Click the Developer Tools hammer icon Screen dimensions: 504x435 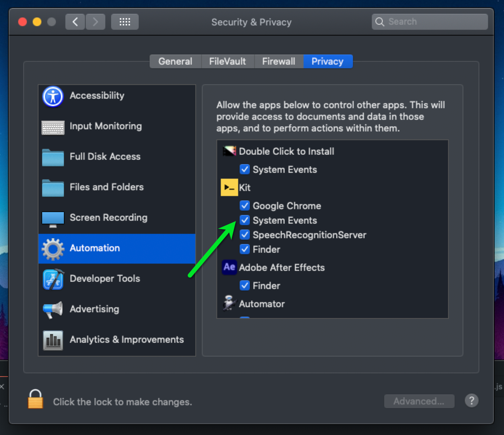click(x=53, y=279)
